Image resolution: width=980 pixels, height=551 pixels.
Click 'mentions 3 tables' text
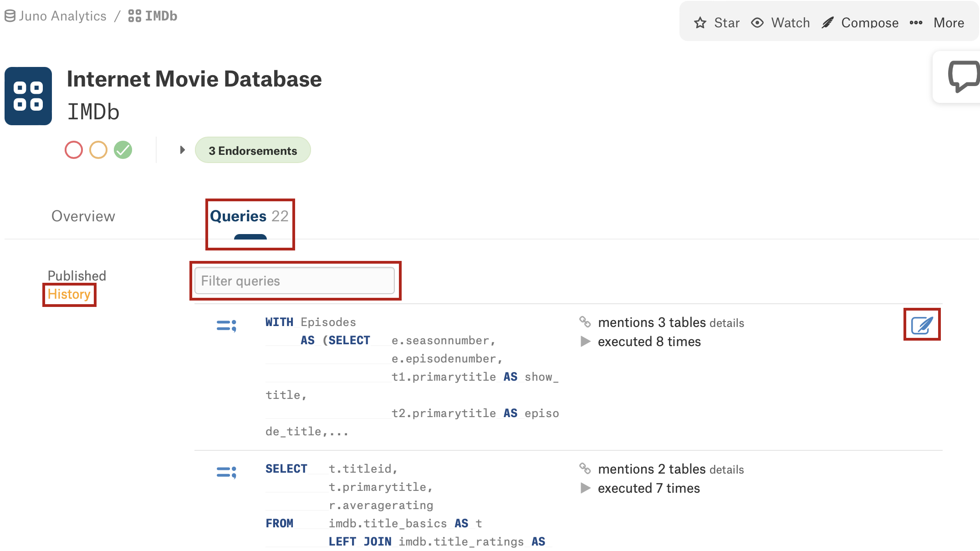point(652,322)
